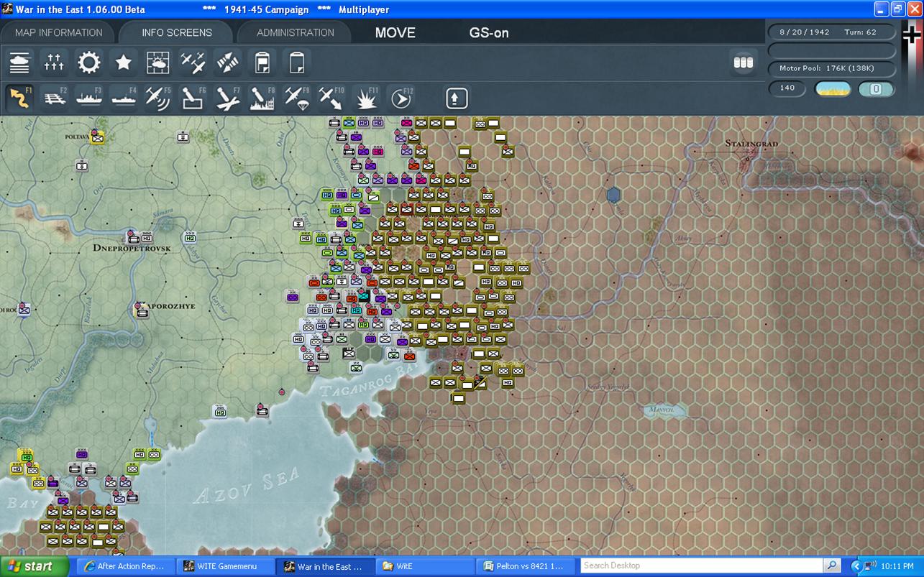Open the order of battle tank icon
The width and height of the screenshot is (924, 577).
19,63
